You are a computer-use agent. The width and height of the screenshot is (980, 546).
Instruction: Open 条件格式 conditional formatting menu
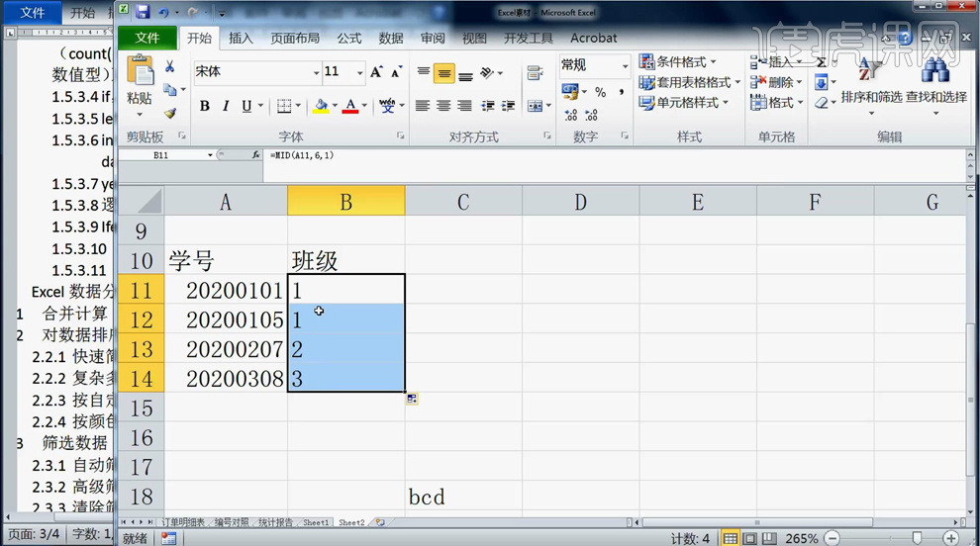coord(677,62)
